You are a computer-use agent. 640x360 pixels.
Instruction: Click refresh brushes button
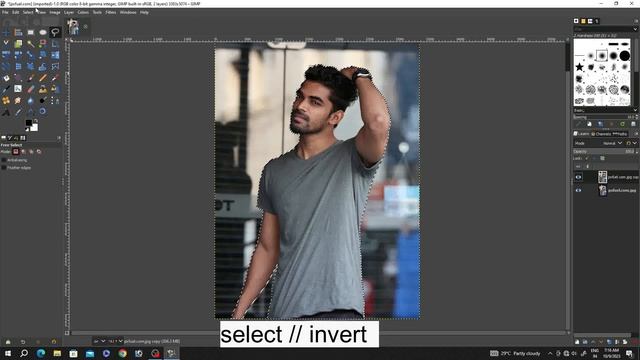pyautogui.click(x=622, y=124)
